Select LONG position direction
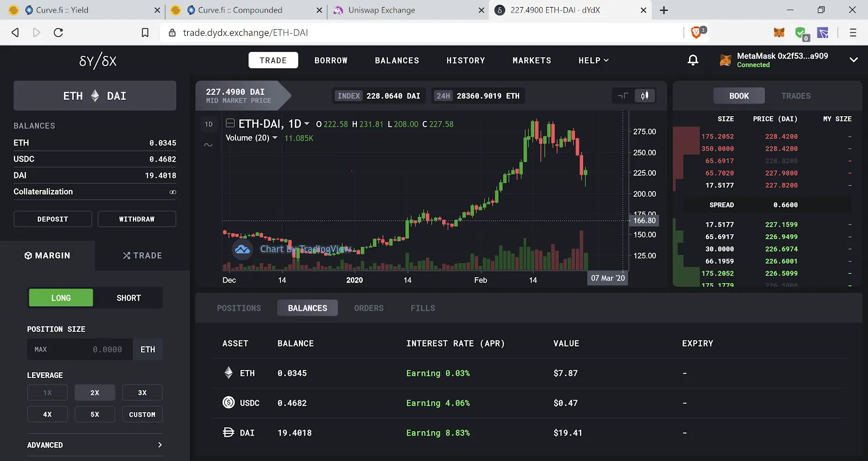This screenshot has width=868, height=461. [61, 298]
